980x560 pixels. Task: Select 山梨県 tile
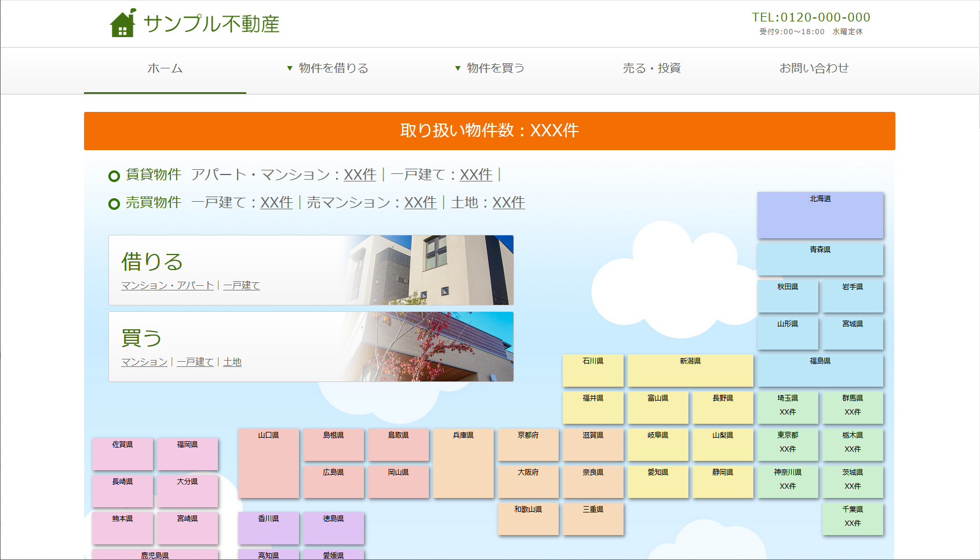click(x=723, y=445)
